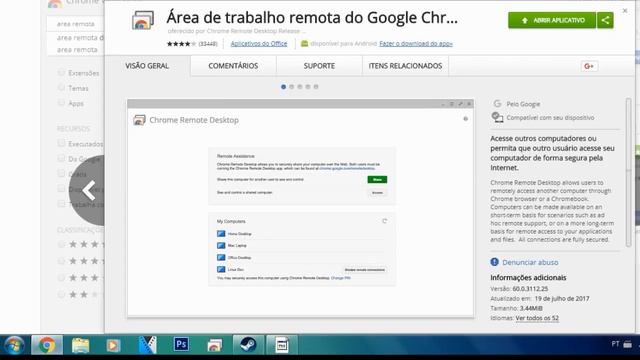Viewport: 640px width, 360px height.
Task: Open the Suporte tab
Action: click(x=319, y=66)
